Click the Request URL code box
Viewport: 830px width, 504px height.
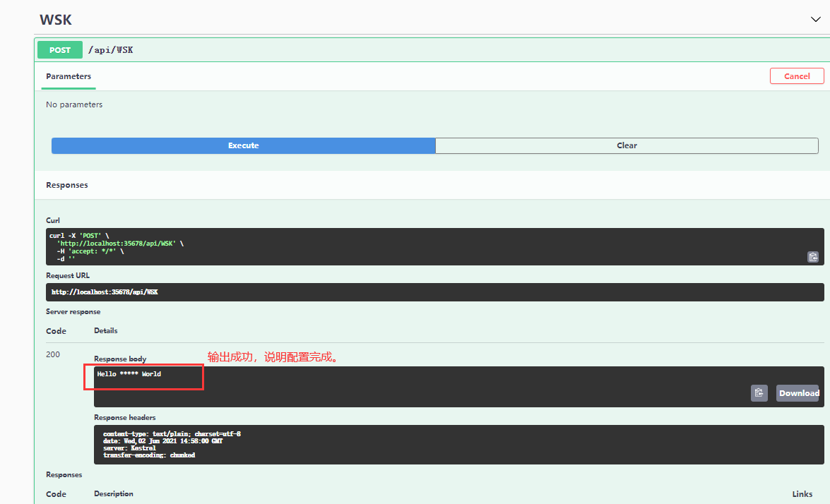tap(434, 292)
